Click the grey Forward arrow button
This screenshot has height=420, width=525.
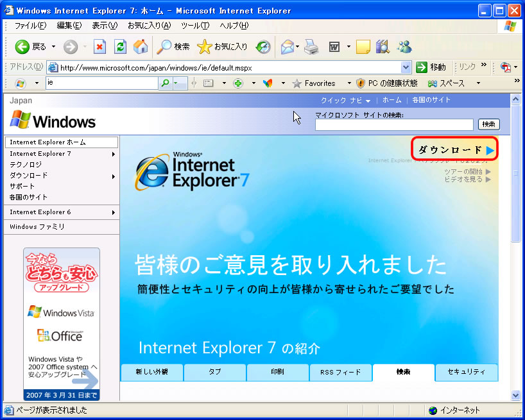(x=71, y=47)
